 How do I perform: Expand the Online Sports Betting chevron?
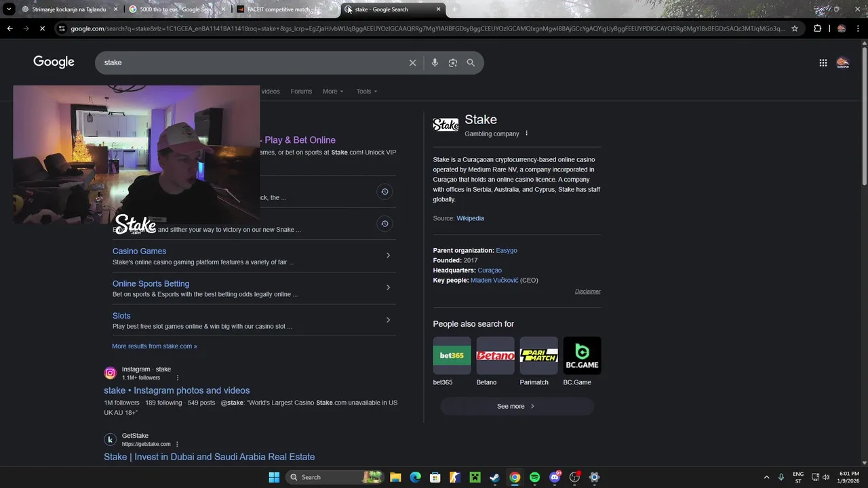coord(388,287)
